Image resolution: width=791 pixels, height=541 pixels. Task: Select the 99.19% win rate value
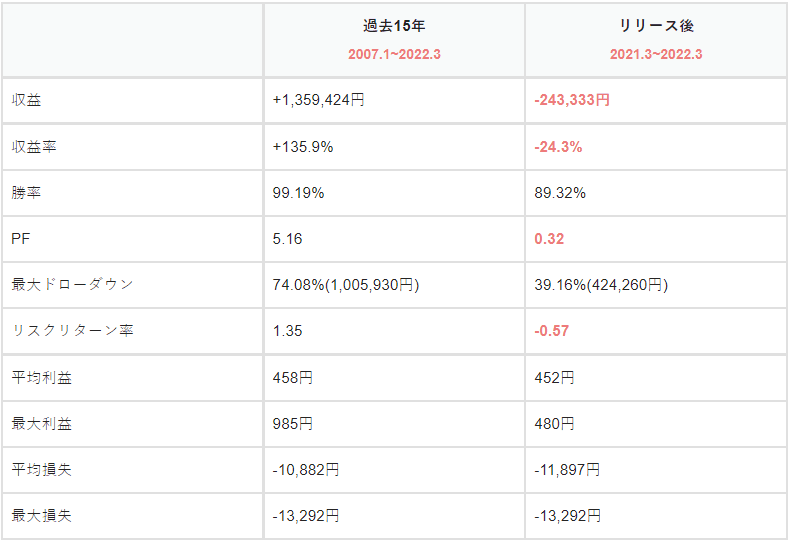(x=298, y=193)
